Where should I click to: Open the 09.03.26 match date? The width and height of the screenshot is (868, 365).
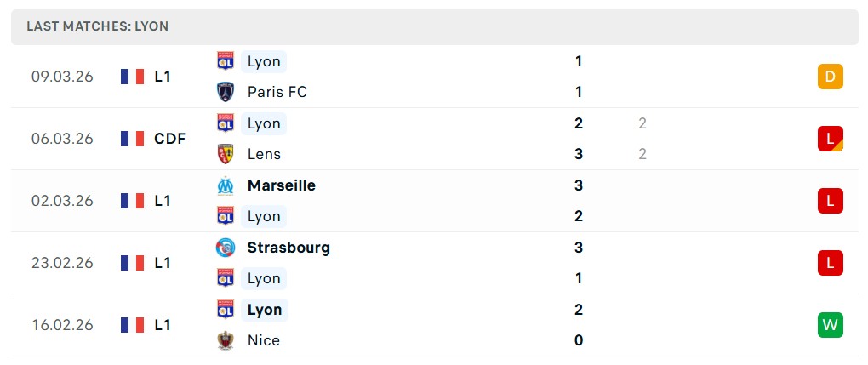coord(62,77)
